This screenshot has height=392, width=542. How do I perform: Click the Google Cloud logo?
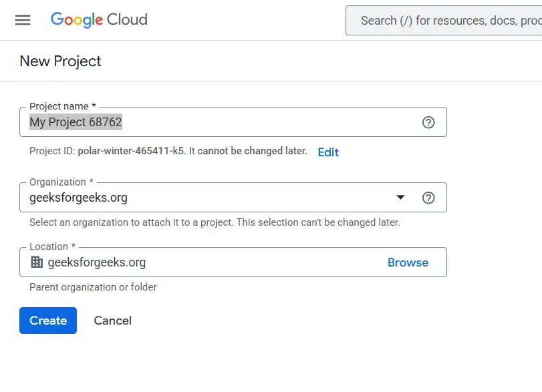99,20
